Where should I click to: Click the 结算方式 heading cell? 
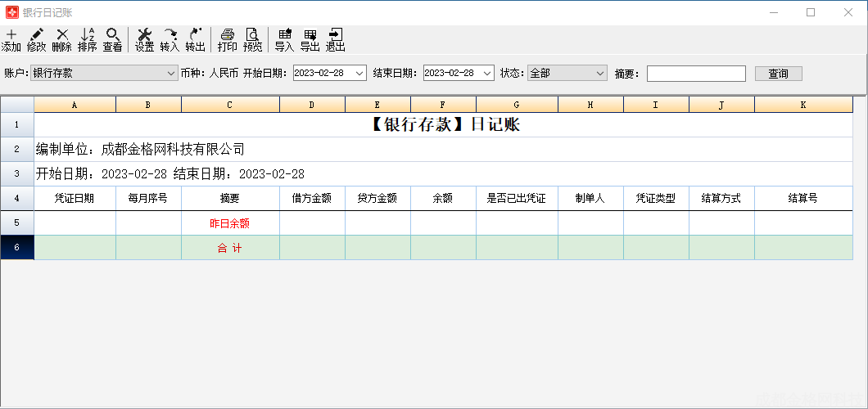(721, 199)
